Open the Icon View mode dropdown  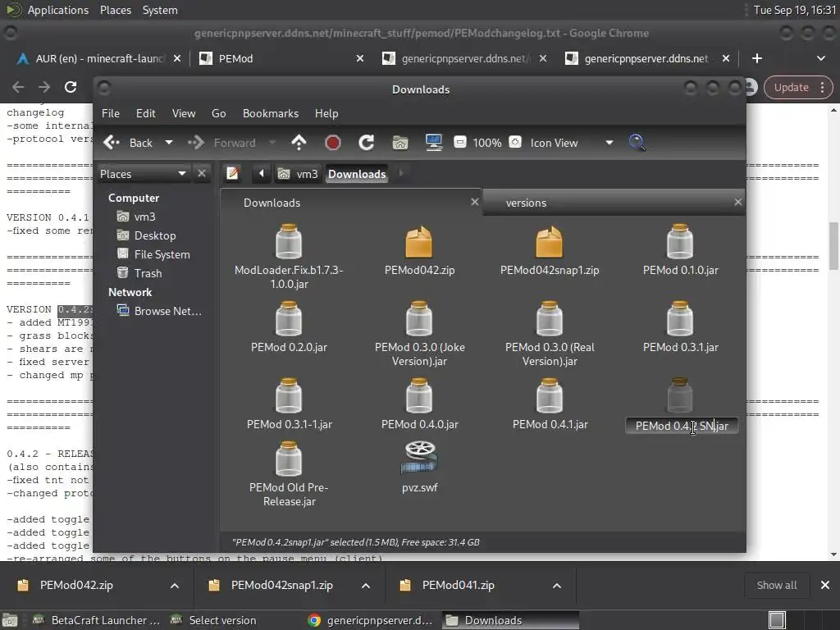[x=571, y=143]
